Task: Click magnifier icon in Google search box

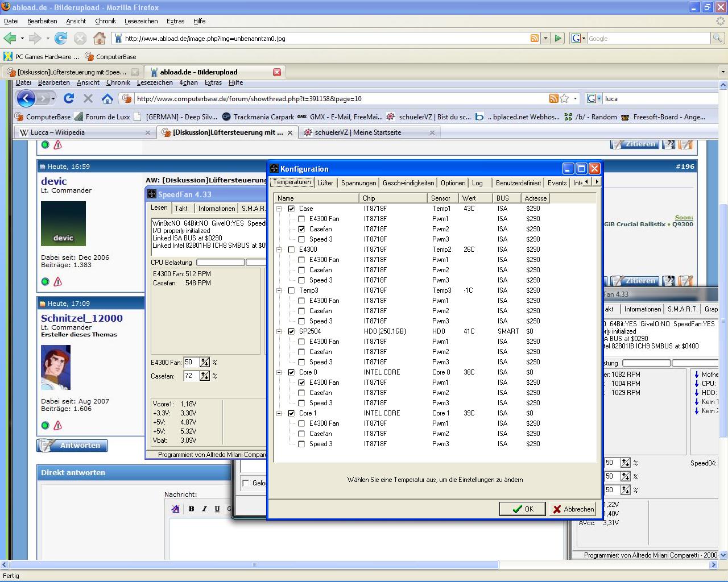Action: 718,38
